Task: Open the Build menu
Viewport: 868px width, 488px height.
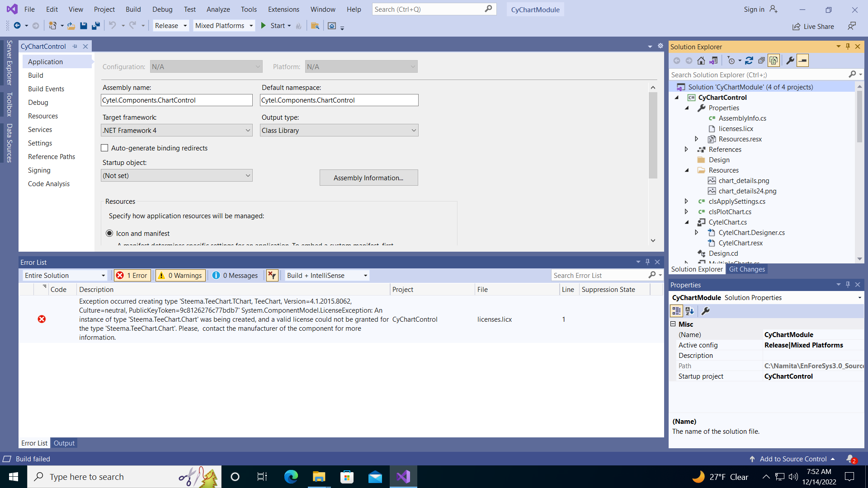Action: [133, 9]
